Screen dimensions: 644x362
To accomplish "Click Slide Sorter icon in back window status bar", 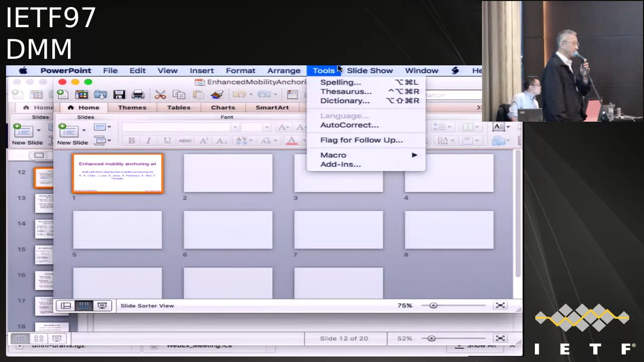I will click(39, 338).
